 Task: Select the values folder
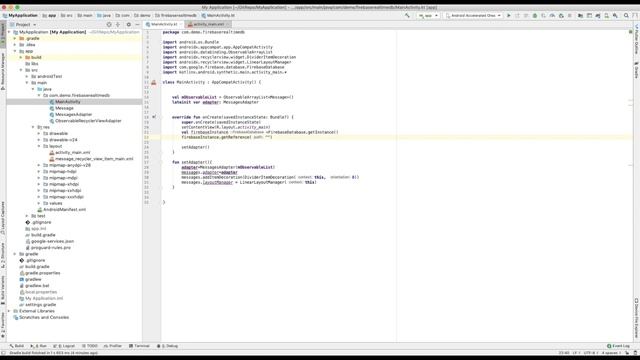coord(53,203)
